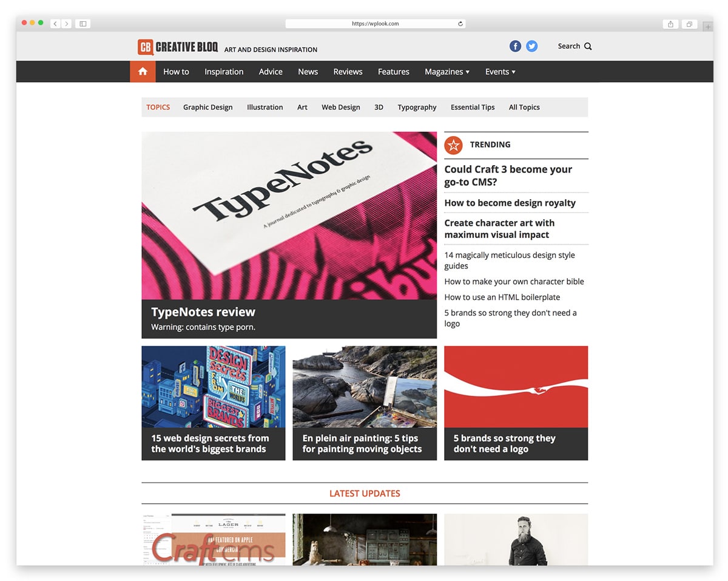
Task: Open the dark interior room thumbnail
Action: 365,540
